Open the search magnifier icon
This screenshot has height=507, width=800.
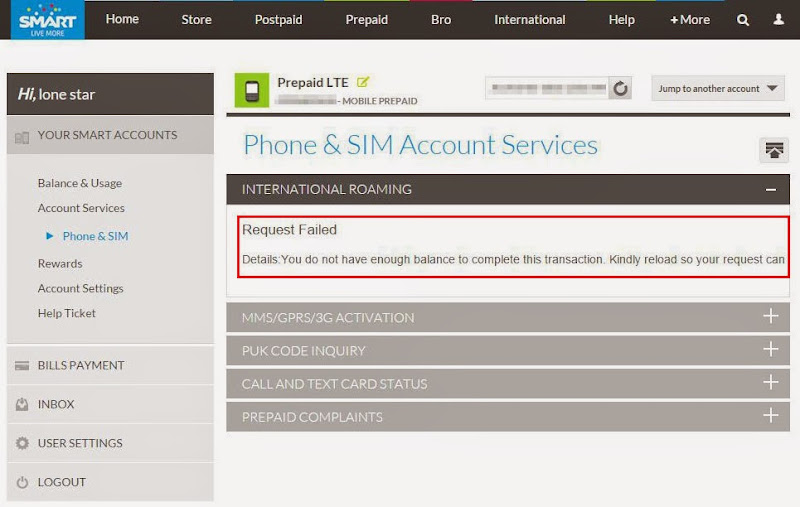coord(743,20)
